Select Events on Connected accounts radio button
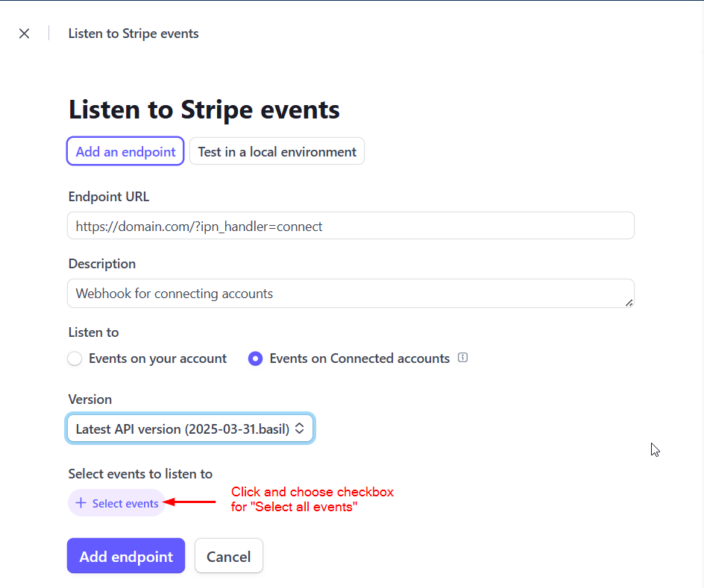 [256, 358]
